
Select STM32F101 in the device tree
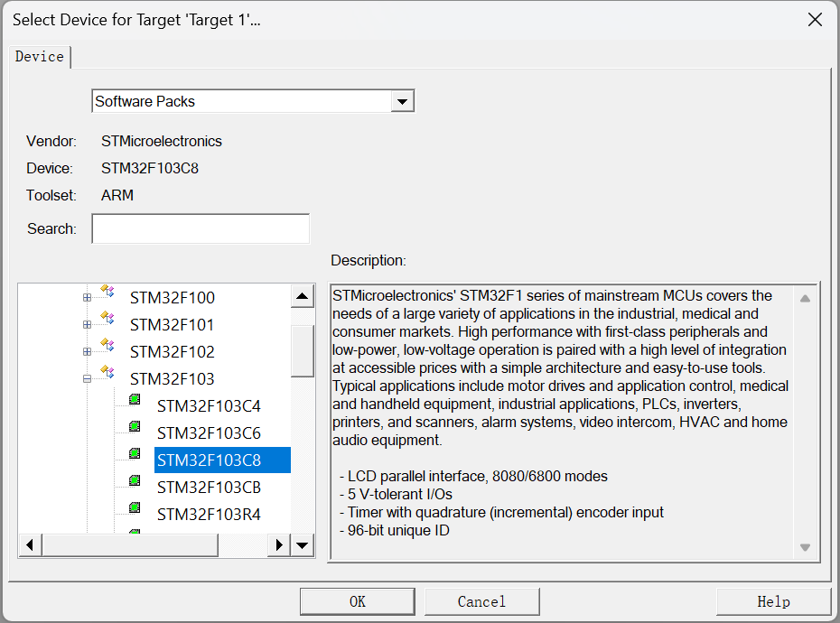pyautogui.click(x=172, y=325)
